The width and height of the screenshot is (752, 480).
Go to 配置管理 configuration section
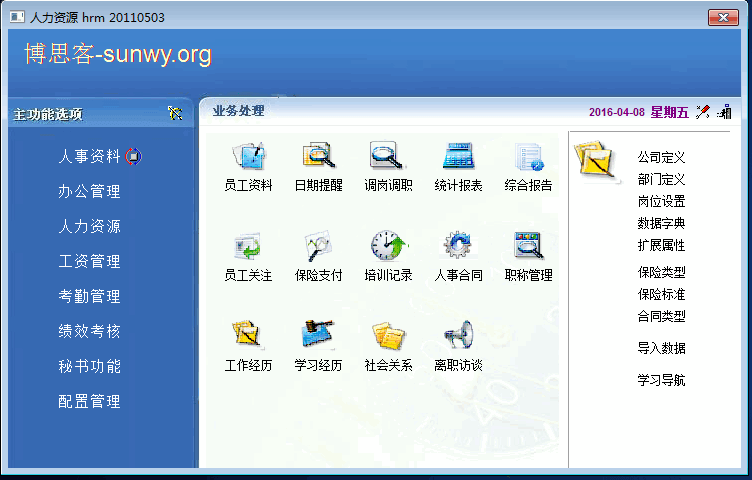click(89, 401)
